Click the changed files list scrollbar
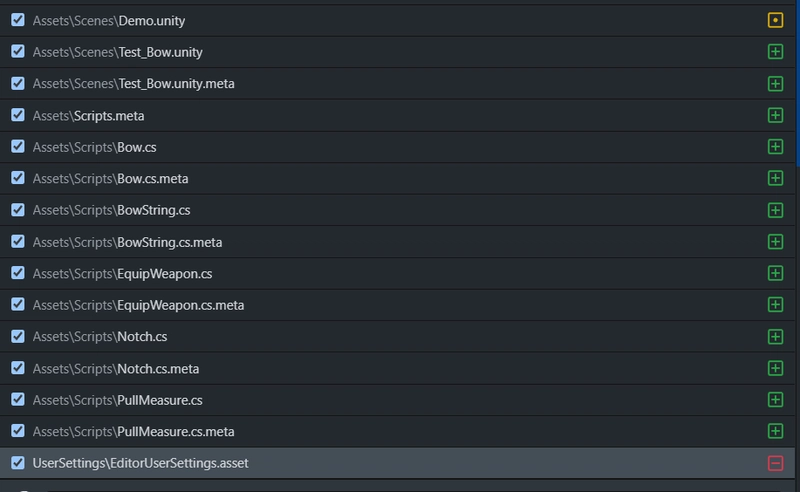 click(x=797, y=82)
